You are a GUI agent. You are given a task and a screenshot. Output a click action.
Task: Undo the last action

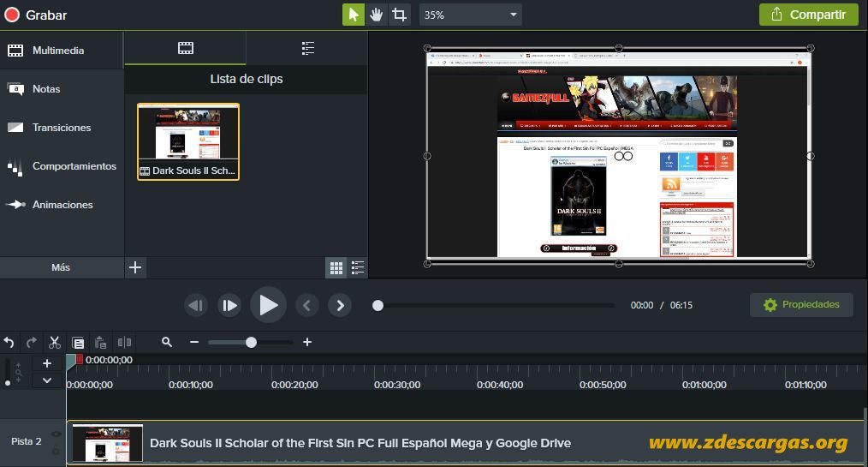9,343
